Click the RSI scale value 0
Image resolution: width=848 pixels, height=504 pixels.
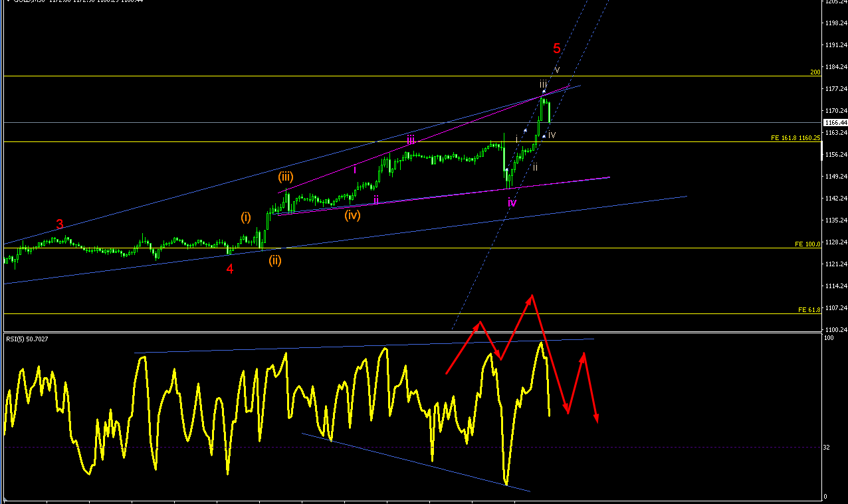coord(826,497)
